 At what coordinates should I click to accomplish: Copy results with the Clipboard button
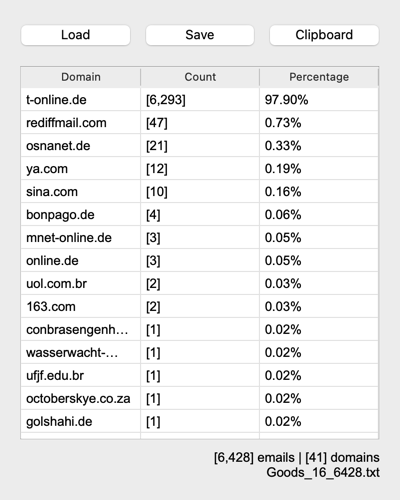pos(324,35)
